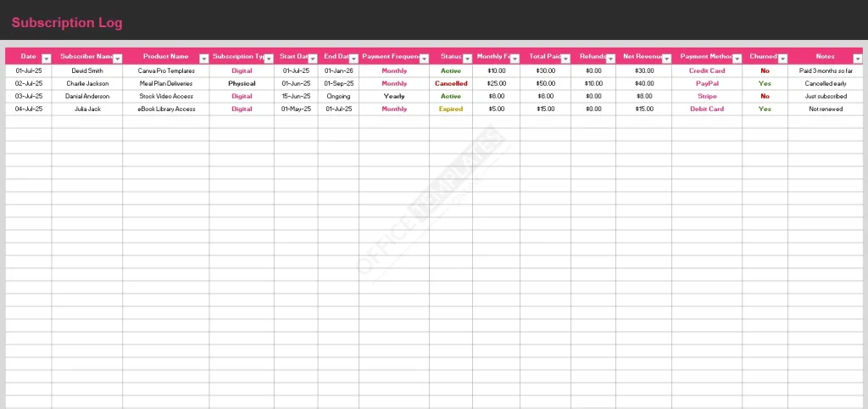Select the '01-May-25' start date cell
Image resolution: width=868 pixels, height=409 pixels.
[x=296, y=109]
